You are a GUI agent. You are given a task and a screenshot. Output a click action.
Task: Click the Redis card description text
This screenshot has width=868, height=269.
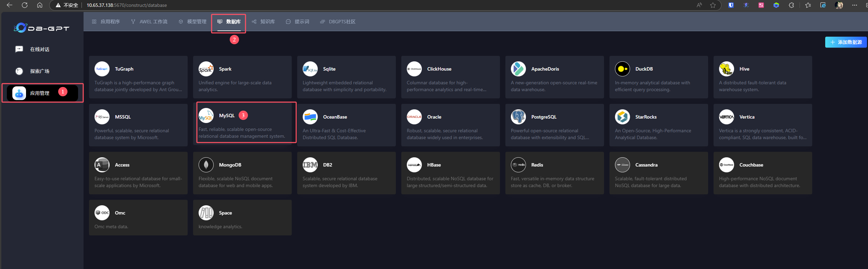(x=553, y=182)
